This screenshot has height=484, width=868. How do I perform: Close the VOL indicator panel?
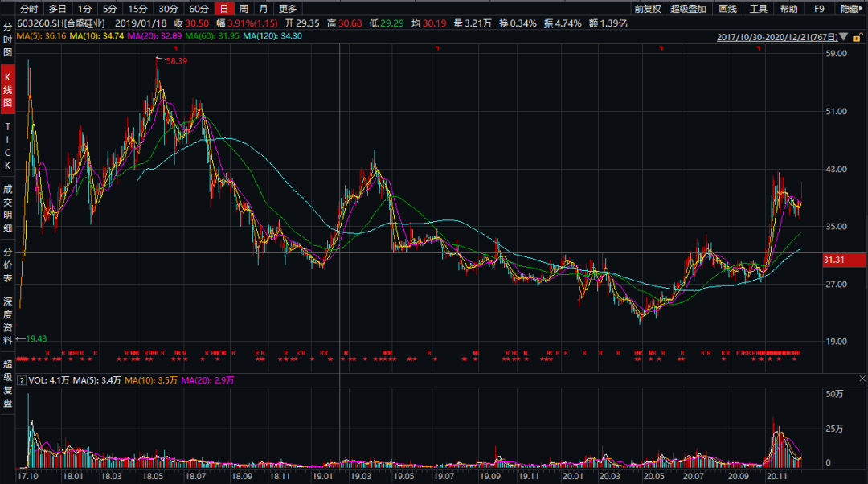click(862, 379)
